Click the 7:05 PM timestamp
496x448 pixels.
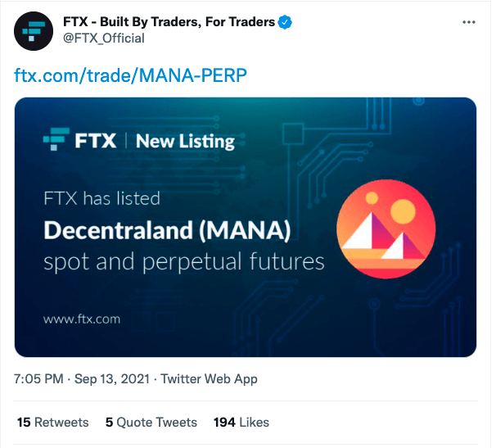click(x=39, y=378)
